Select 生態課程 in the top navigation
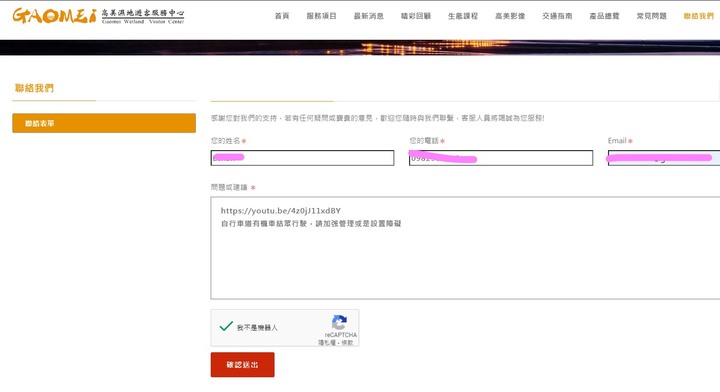This screenshot has width=720, height=392. [463, 16]
